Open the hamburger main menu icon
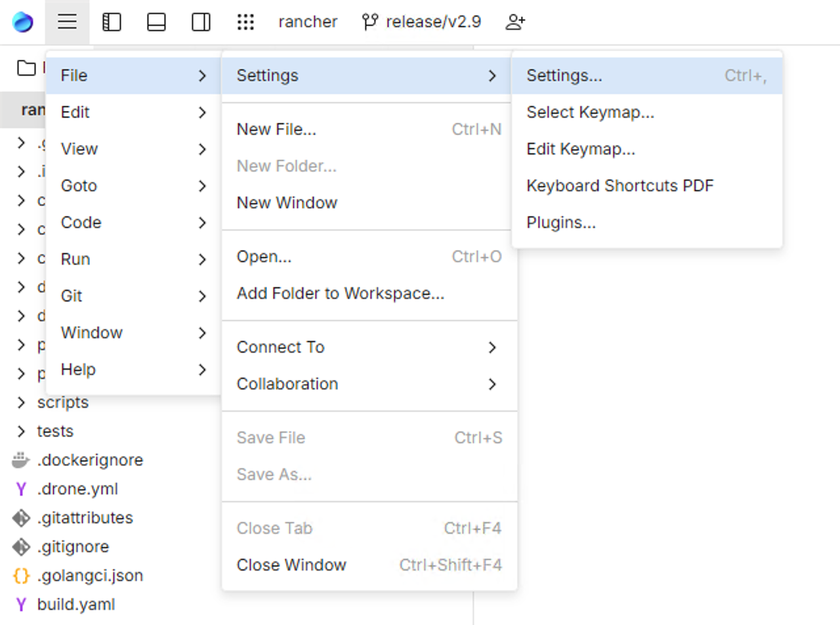840x625 pixels. [66, 22]
